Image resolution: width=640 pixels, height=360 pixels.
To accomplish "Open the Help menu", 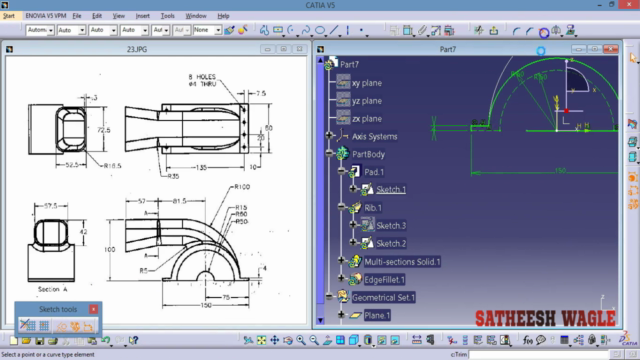I will 223,16.
